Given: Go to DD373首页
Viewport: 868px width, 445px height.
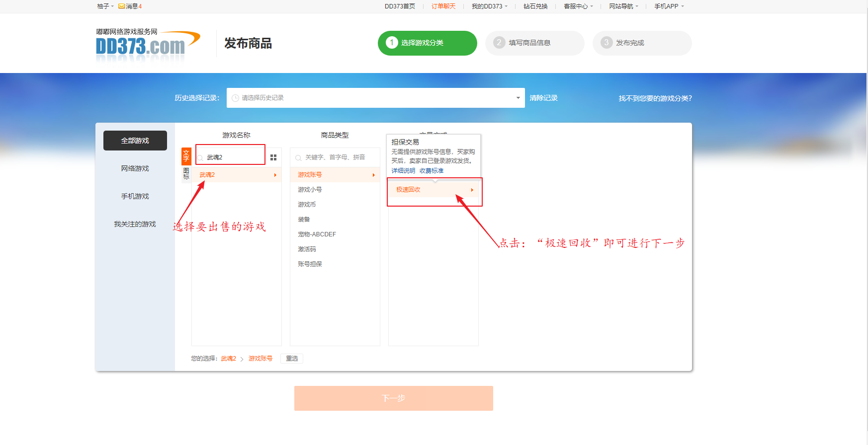Looking at the screenshot, I should pyautogui.click(x=400, y=6).
